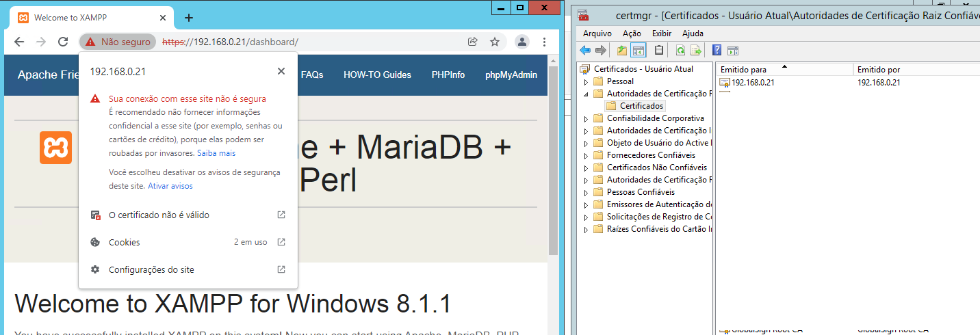Screen dimensions: 980x335
Task: Sort by Emitido por column header
Action: click(x=917, y=69)
